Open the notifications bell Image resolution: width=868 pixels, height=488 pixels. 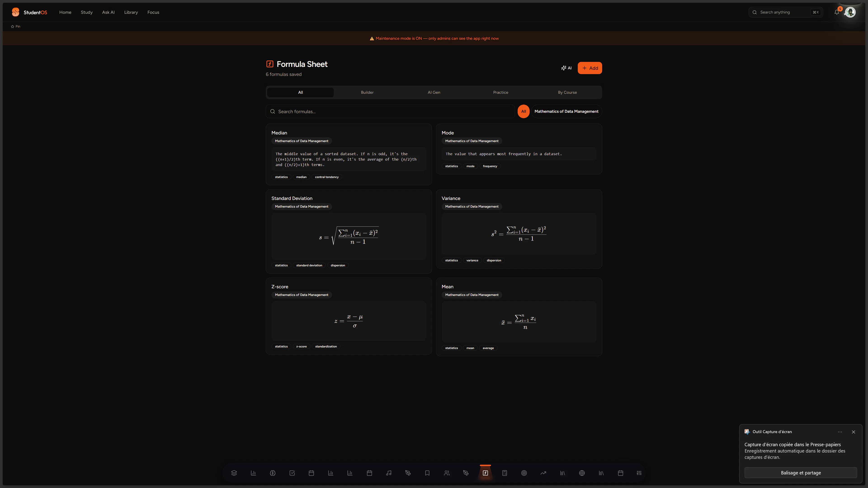[837, 12]
